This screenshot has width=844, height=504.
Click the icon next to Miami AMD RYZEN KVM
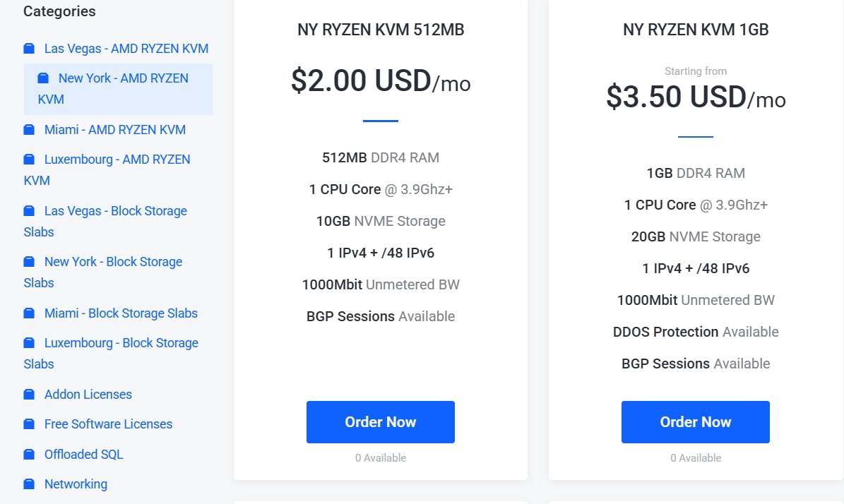pyautogui.click(x=29, y=130)
